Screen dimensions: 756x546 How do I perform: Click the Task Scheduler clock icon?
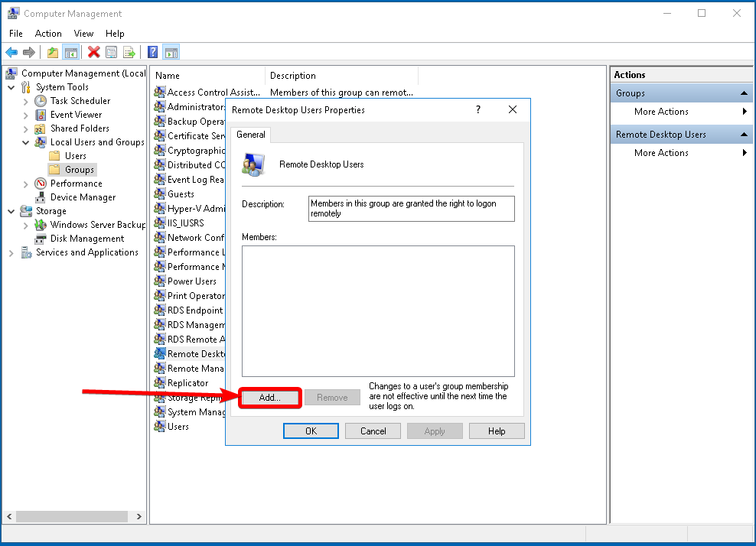41,101
